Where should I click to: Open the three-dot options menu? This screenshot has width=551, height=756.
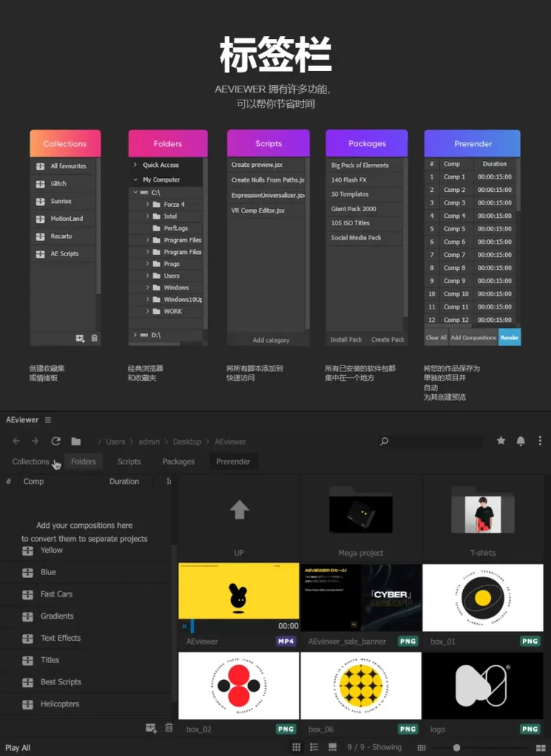(x=540, y=441)
